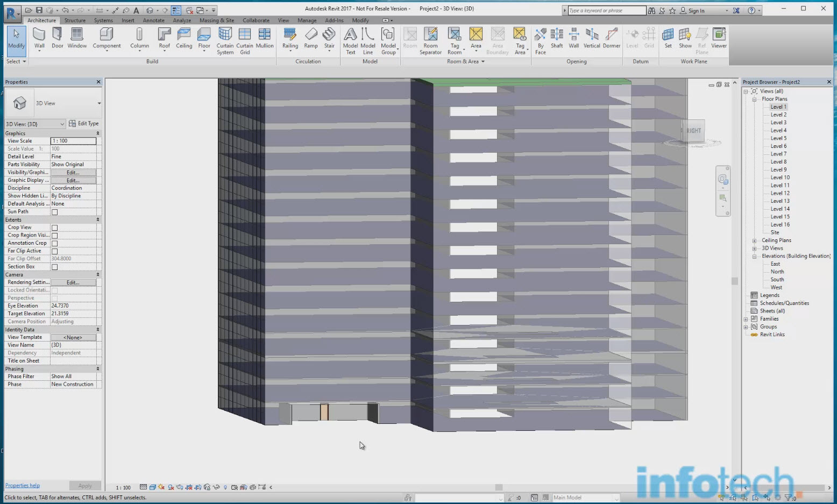Viewport: 837px width, 504px height.
Task: Click Edit Type button
Action: pyautogui.click(x=84, y=124)
